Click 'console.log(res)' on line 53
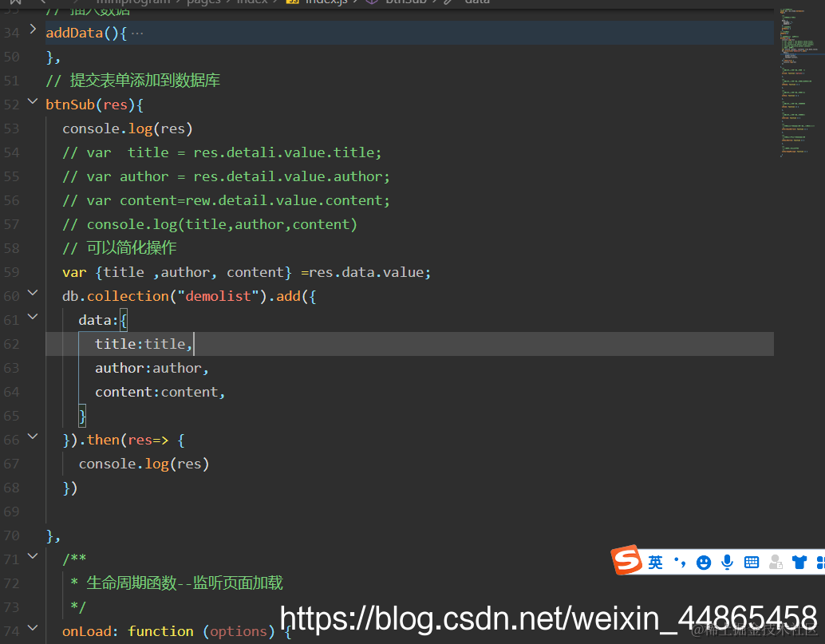The width and height of the screenshot is (825, 644). point(128,129)
